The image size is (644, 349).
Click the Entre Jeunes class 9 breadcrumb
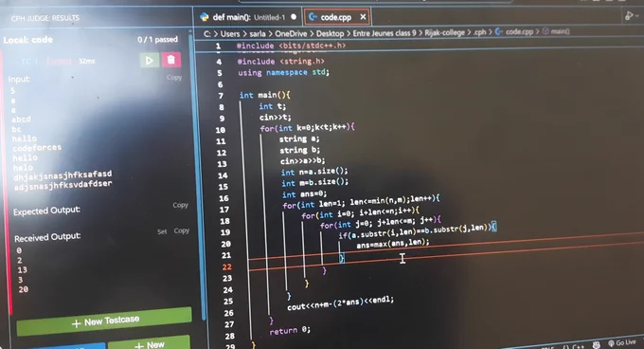click(x=384, y=33)
